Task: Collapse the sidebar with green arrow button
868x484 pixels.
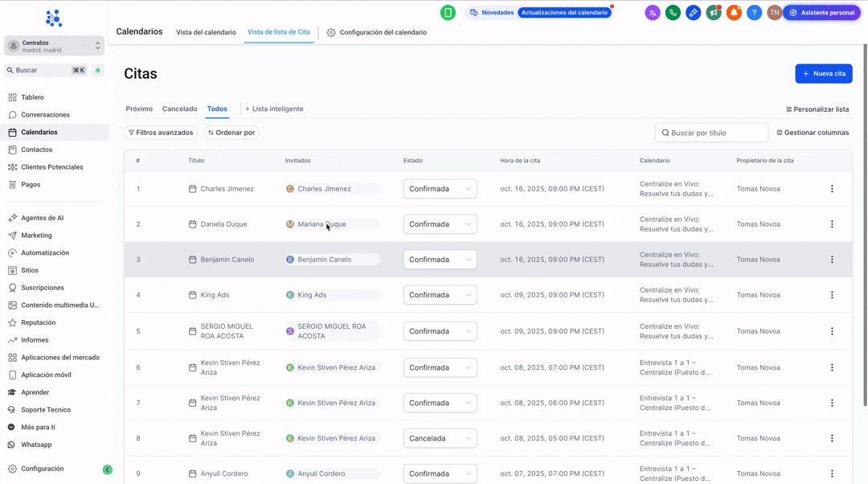Action: click(x=107, y=470)
